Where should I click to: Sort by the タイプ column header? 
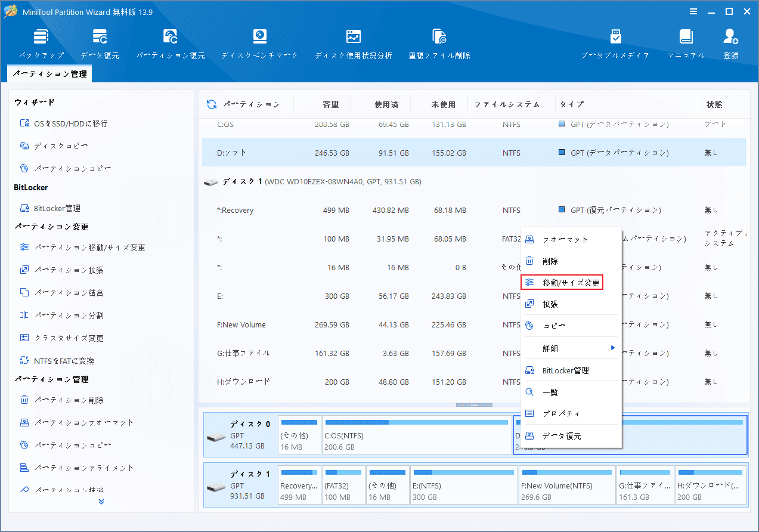point(571,104)
